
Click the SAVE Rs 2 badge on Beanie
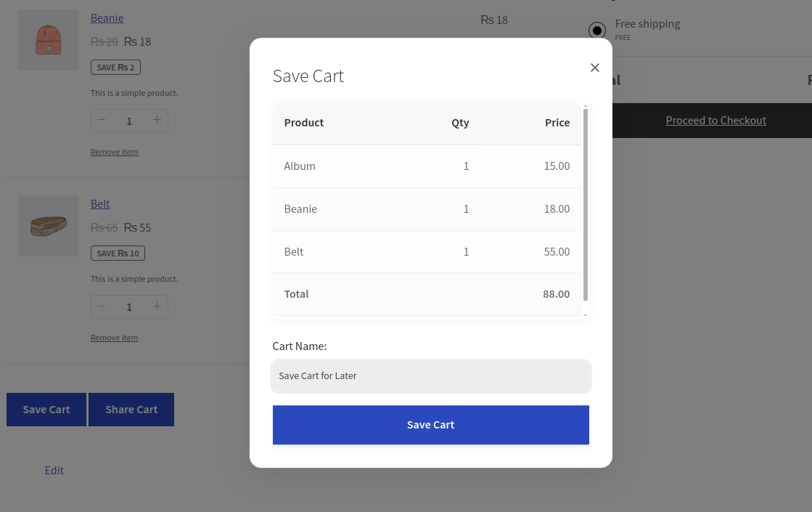click(x=115, y=66)
